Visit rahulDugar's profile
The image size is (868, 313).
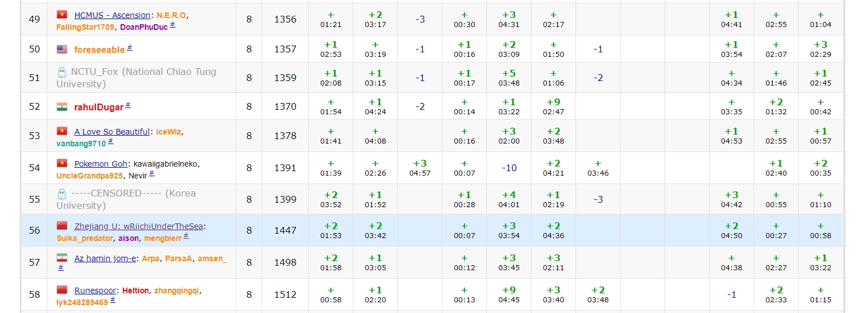[99, 107]
